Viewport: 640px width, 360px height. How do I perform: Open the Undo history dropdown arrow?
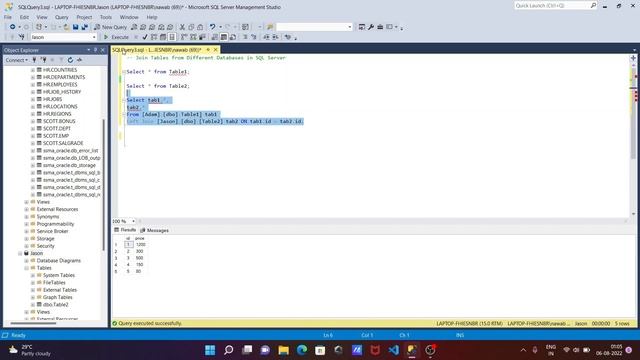(220, 27)
